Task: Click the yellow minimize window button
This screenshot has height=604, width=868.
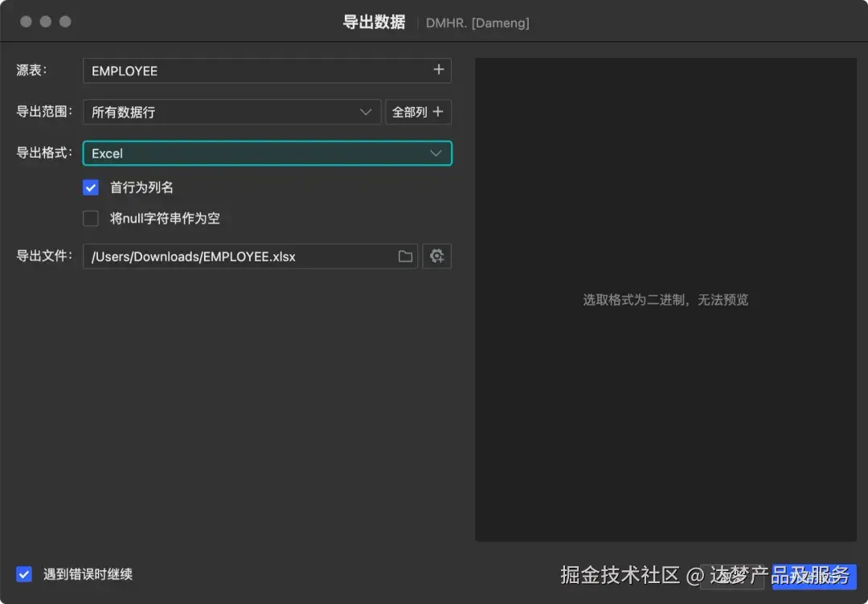Action: coord(46,22)
